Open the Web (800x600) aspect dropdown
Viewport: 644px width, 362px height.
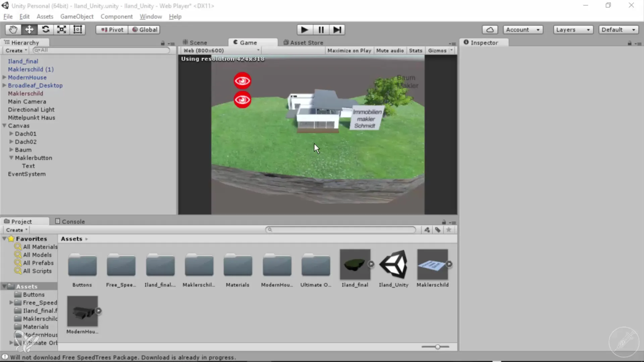coord(221,51)
